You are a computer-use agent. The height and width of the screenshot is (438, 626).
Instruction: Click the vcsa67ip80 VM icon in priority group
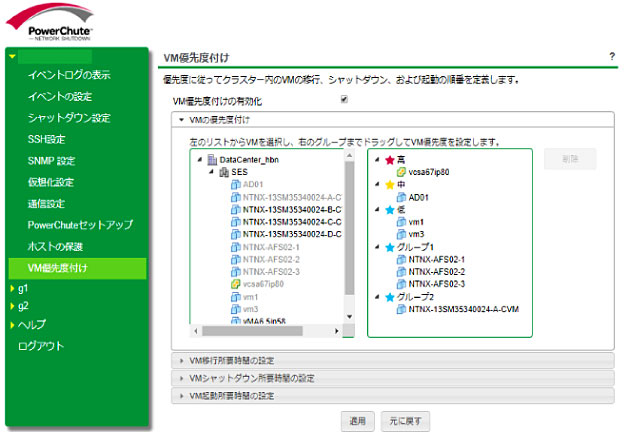[x=400, y=172]
